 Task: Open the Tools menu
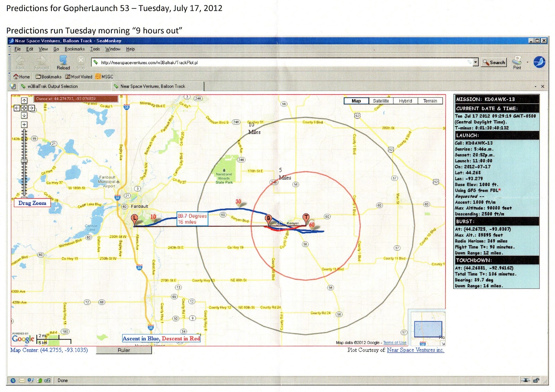[x=95, y=49]
